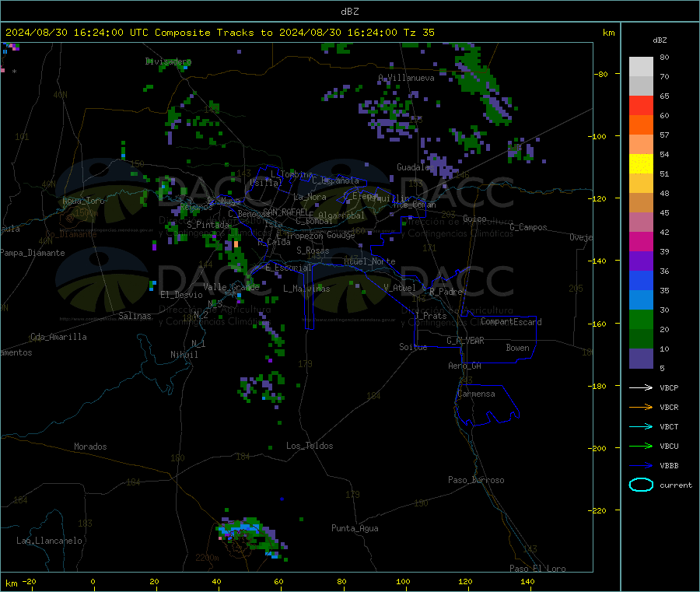This screenshot has height=592, width=700.
Task: Select the magenta 39-42 dBZ swatch
Action: pyautogui.click(x=641, y=241)
